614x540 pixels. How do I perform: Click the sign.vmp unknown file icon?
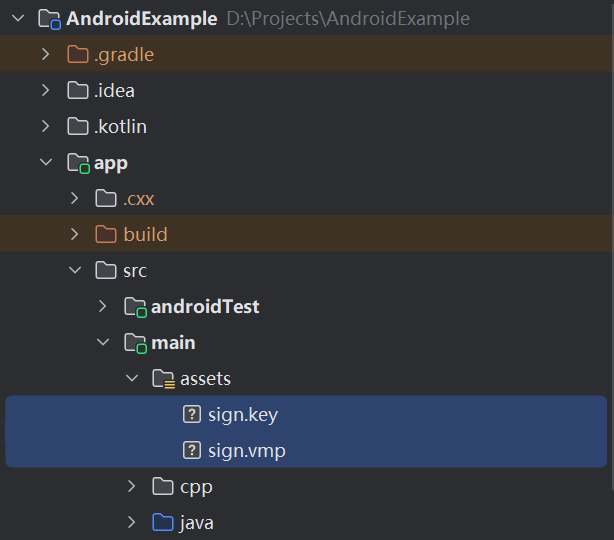point(192,451)
